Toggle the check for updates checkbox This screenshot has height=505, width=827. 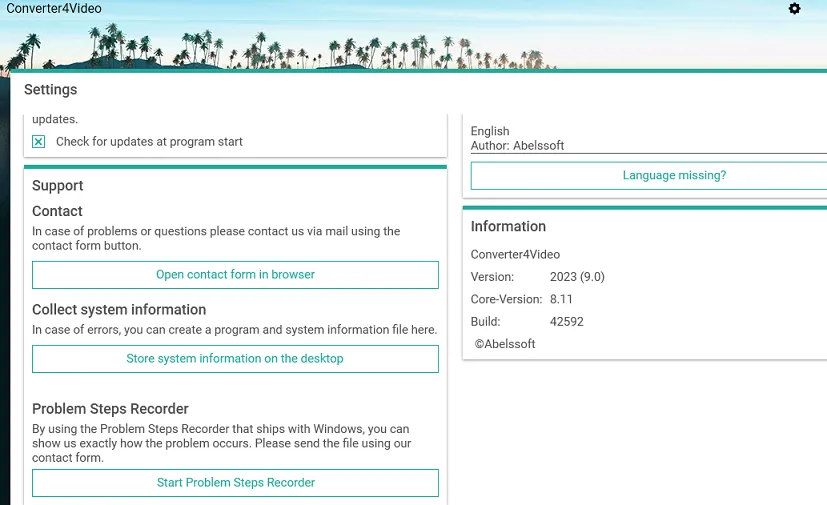[x=39, y=142]
